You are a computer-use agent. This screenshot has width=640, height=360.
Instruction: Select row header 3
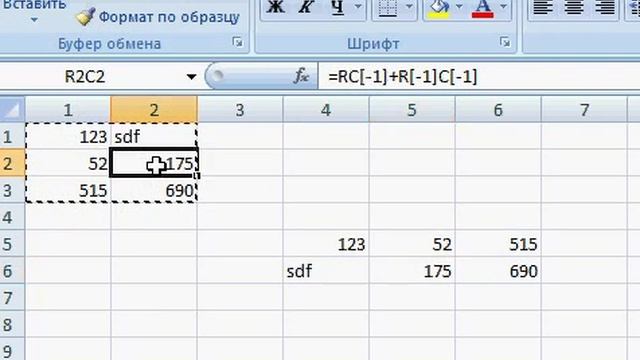(x=12, y=190)
